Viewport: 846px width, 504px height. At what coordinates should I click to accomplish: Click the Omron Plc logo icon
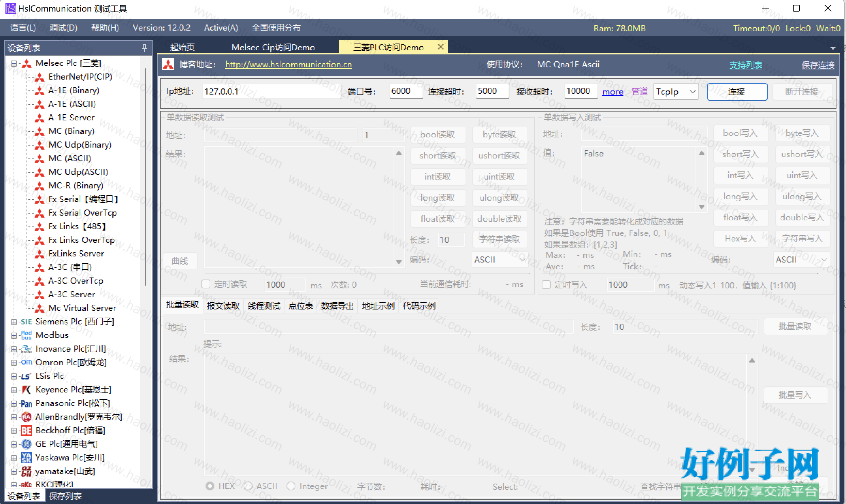[26, 363]
